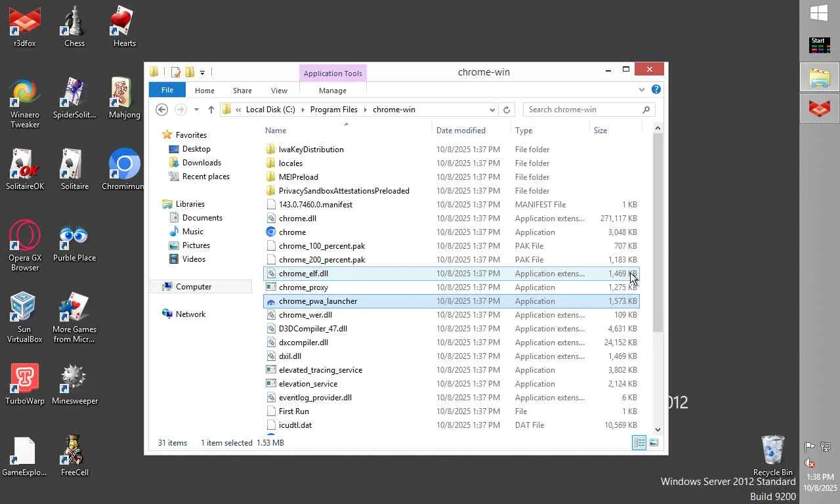Viewport: 840px width, 504px height.
Task: Click the double-chevron at the address bar start
Action: pyautogui.click(x=238, y=110)
